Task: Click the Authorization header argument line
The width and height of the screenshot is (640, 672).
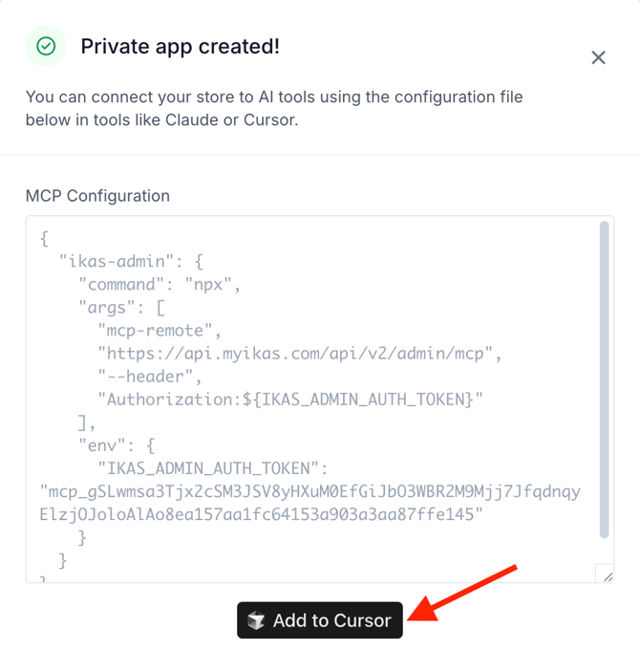Action: point(290,400)
